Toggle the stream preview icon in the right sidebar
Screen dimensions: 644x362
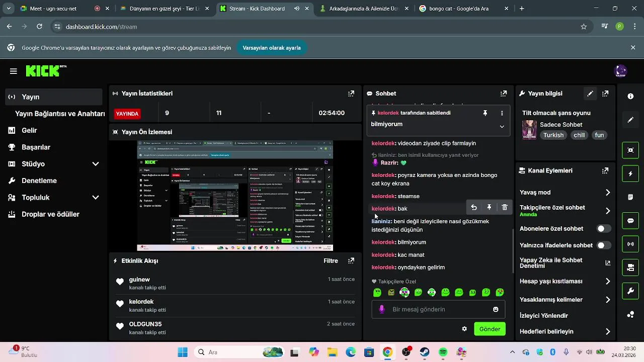630,150
